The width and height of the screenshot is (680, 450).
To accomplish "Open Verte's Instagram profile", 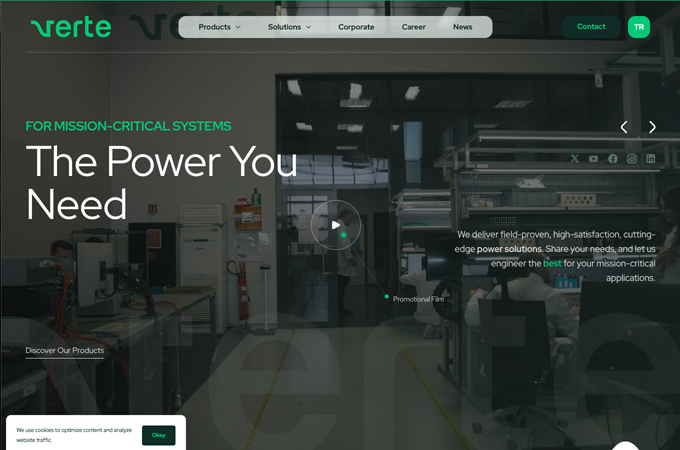I will pyautogui.click(x=631, y=159).
